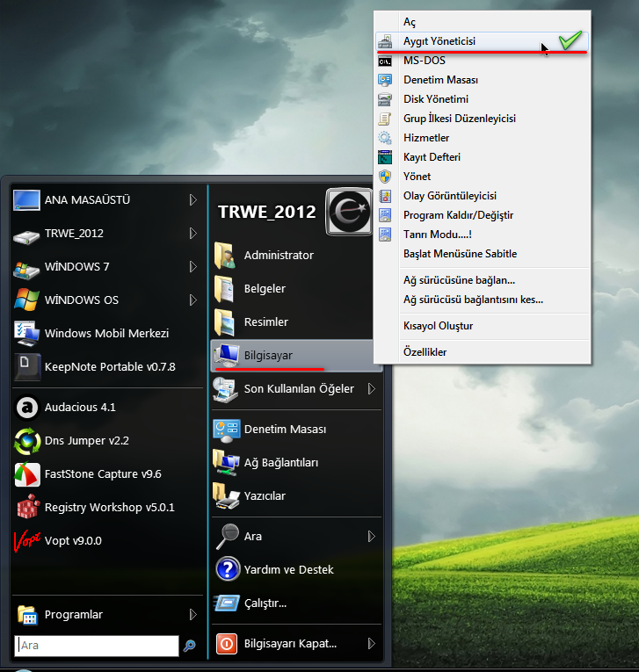Expand Son Kullanılan Öğeler submenu arrow

point(372,389)
